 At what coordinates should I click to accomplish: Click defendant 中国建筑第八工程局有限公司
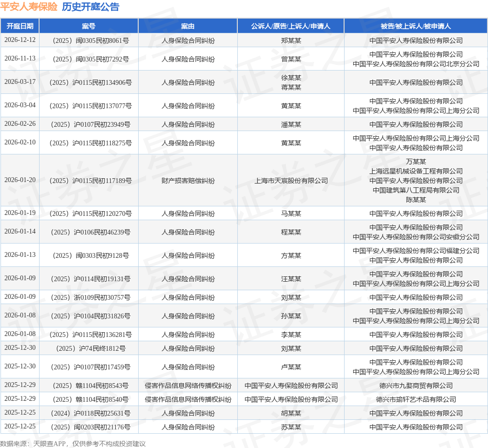pyautogui.click(x=416, y=190)
